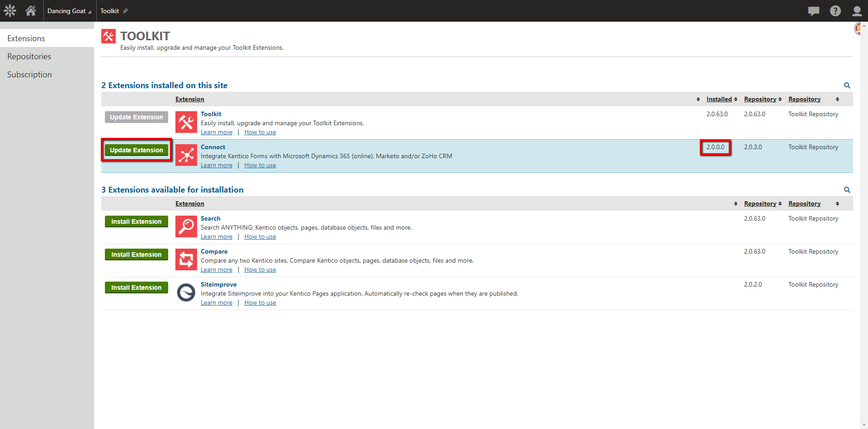Click the Search extension title
The height and width of the screenshot is (429, 868).
coord(211,218)
